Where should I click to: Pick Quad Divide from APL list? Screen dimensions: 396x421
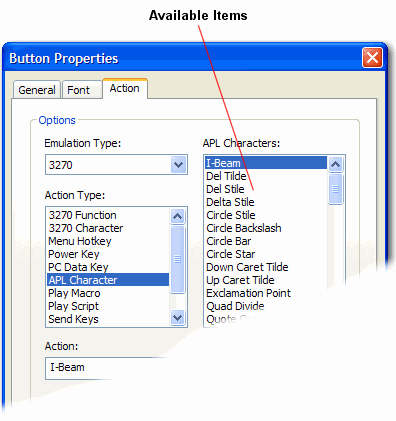266,306
